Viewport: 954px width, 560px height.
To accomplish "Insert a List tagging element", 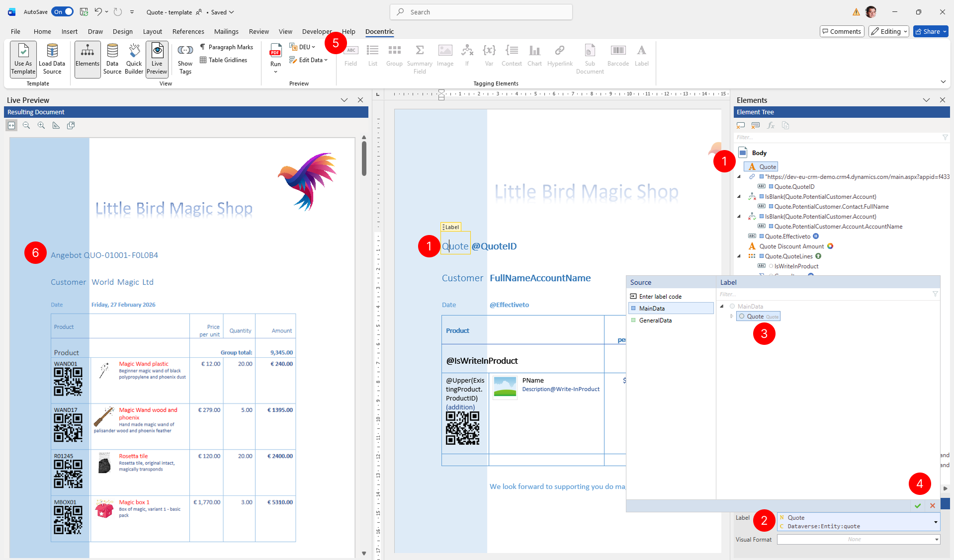I will (373, 56).
